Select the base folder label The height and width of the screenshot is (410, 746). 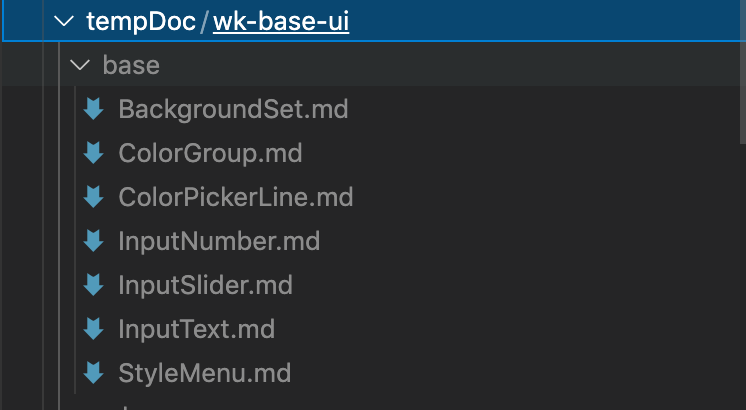coord(131,66)
